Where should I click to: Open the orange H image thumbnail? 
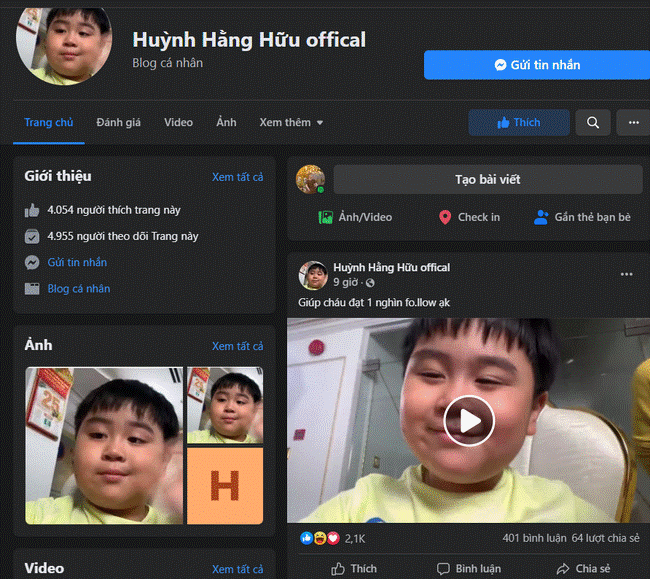[x=225, y=486]
